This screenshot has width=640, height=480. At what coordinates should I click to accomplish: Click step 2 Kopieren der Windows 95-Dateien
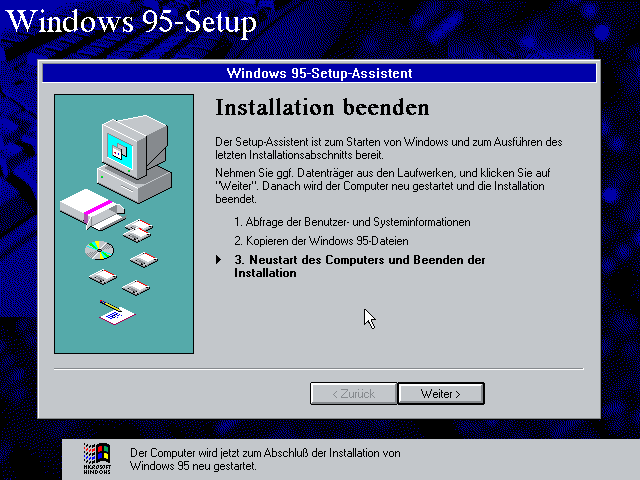(x=321, y=241)
